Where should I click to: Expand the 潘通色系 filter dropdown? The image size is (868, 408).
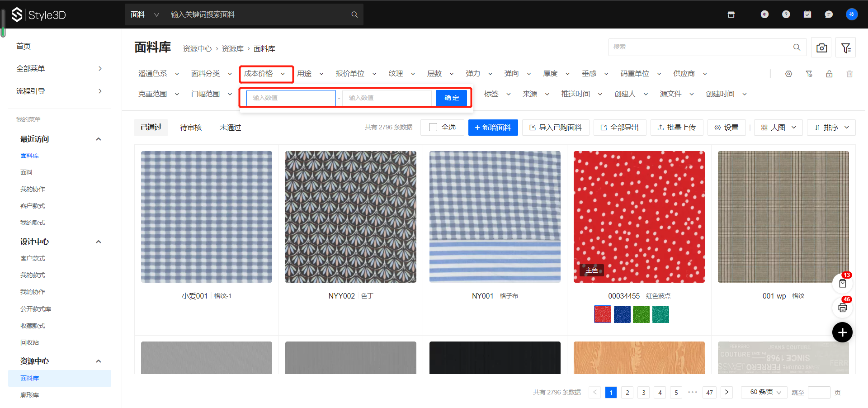(x=159, y=74)
